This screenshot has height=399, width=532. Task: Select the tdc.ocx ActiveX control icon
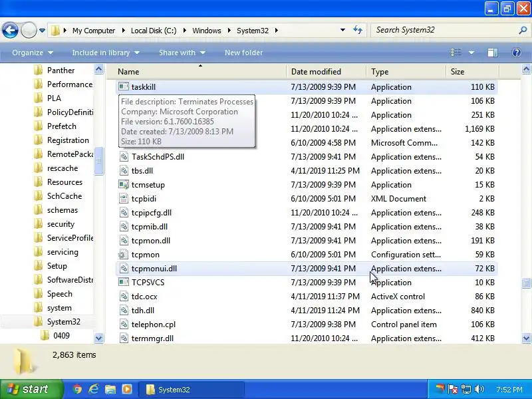124,297
